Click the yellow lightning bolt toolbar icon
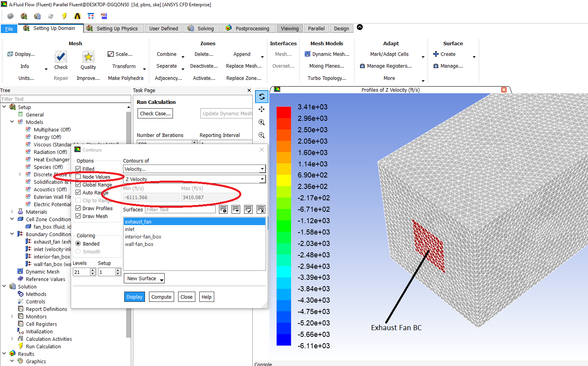Viewport: 588px width, 366px height. pos(64,16)
